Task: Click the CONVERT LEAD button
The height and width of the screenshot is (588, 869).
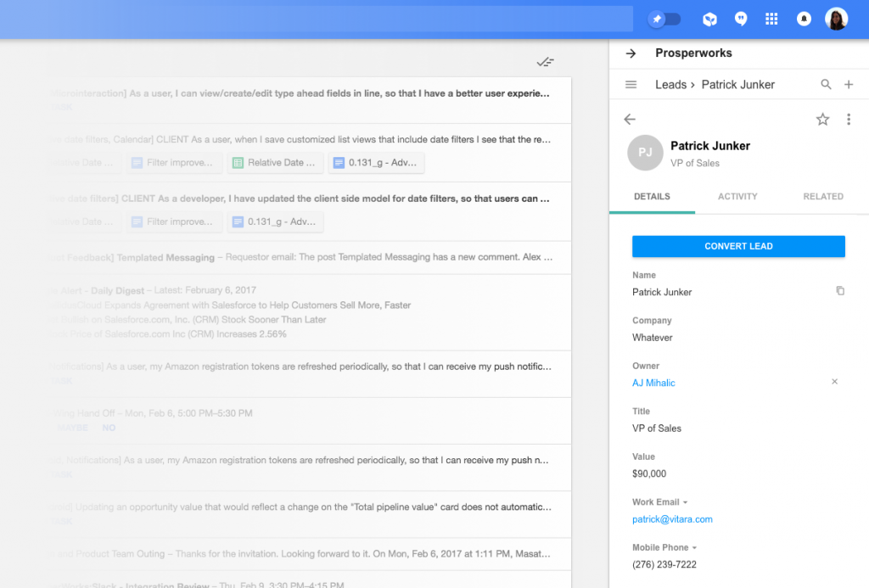Action: pos(737,246)
